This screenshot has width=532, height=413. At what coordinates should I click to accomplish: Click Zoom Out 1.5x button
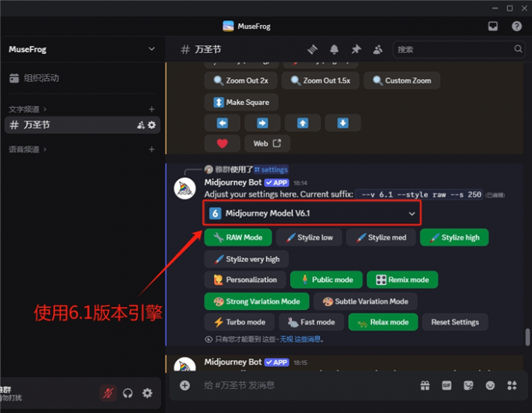320,81
